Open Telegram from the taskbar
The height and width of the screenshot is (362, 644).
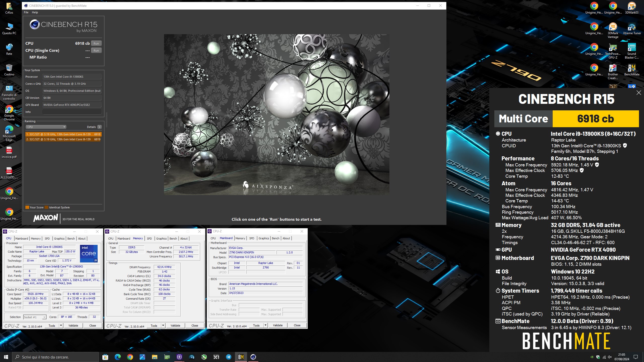[x=229, y=357]
